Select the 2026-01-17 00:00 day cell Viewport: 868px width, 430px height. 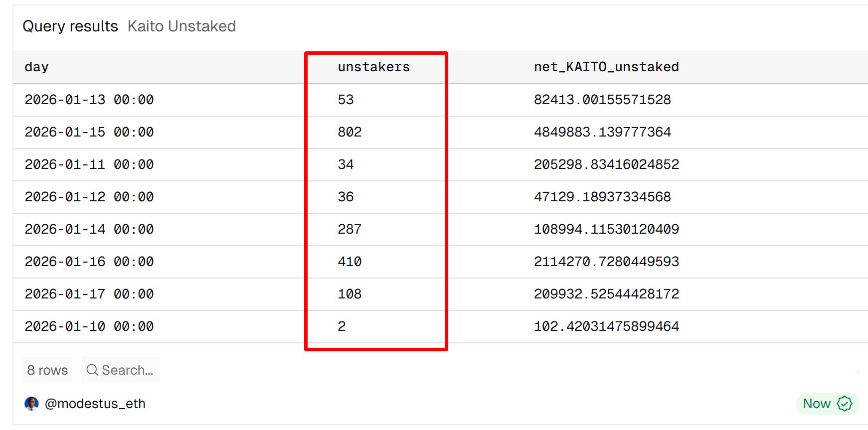coord(89,294)
